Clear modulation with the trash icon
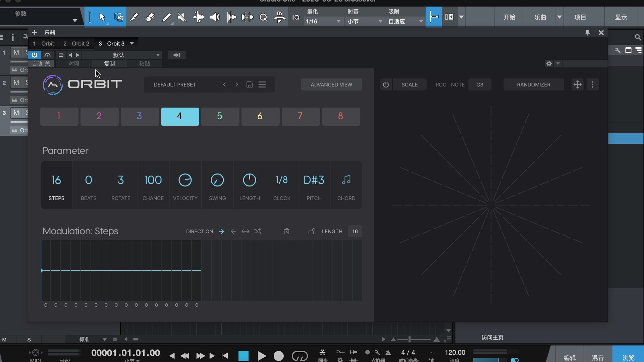644x362 pixels. tap(287, 231)
